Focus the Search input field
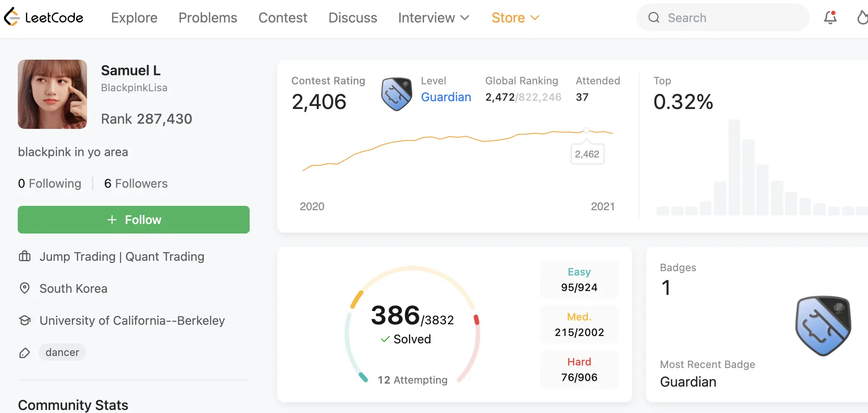This screenshot has width=868, height=413. [x=723, y=18]
